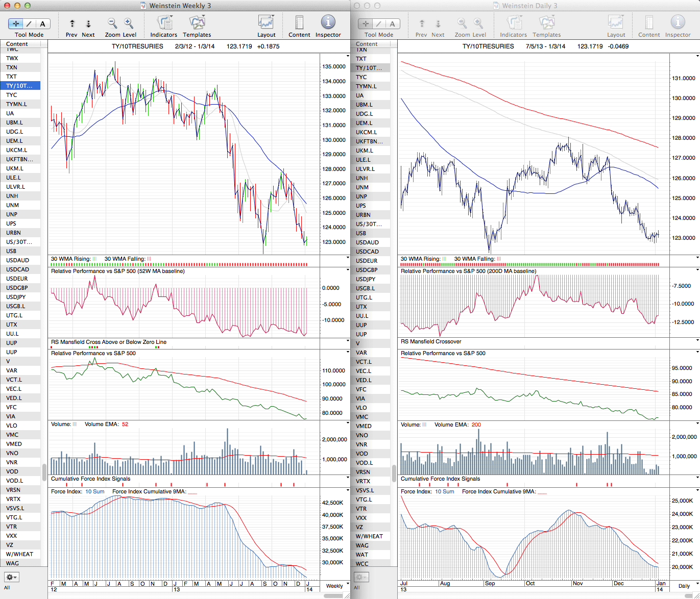
Task: Click the All filter label under Weekly list
Action: point(7,588)
